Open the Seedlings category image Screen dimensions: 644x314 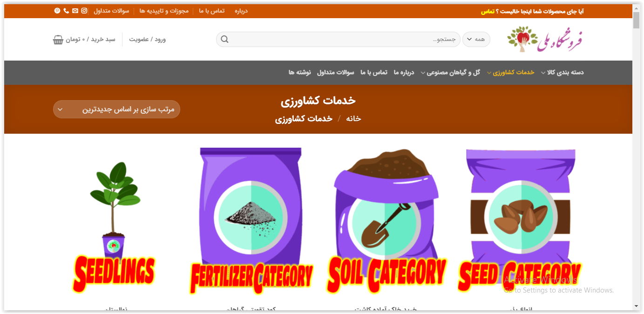point(114,226)
